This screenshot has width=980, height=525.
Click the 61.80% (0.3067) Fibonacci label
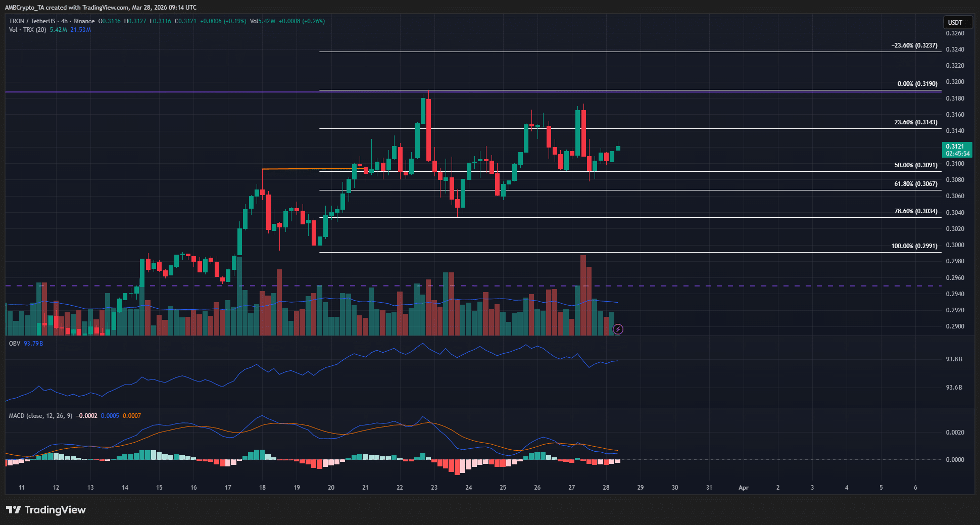pos(915,184)
